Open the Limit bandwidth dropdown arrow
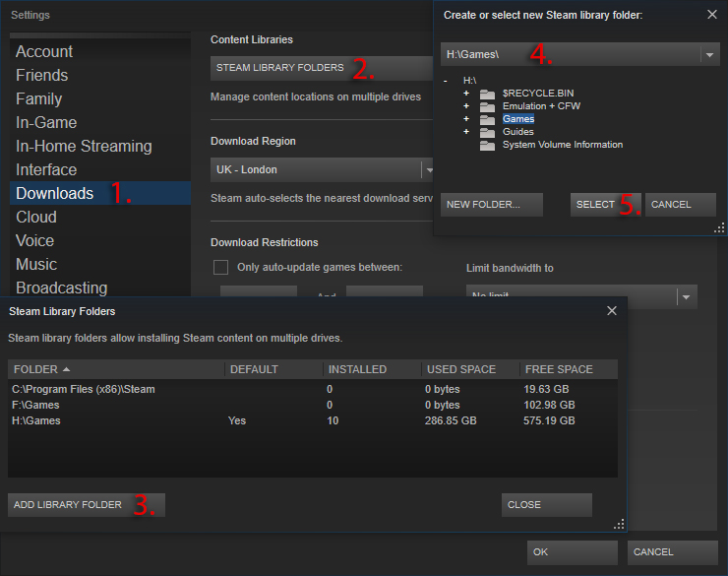The width and height of the screenshot is (728, 576). coord(687,296)
